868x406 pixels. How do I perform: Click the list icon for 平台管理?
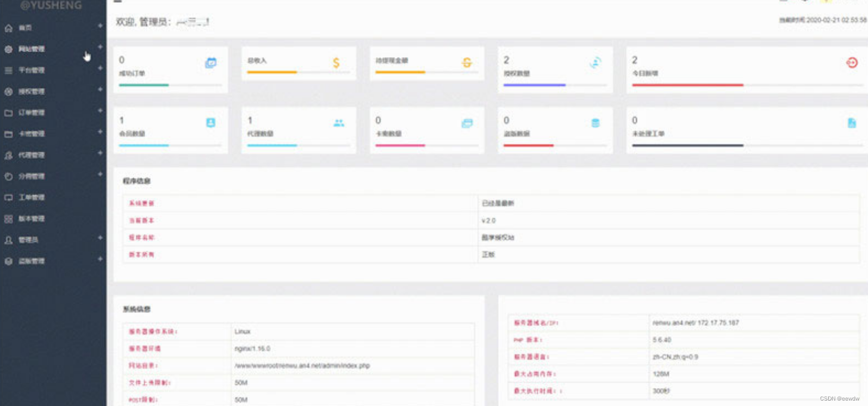pos(9,70)
